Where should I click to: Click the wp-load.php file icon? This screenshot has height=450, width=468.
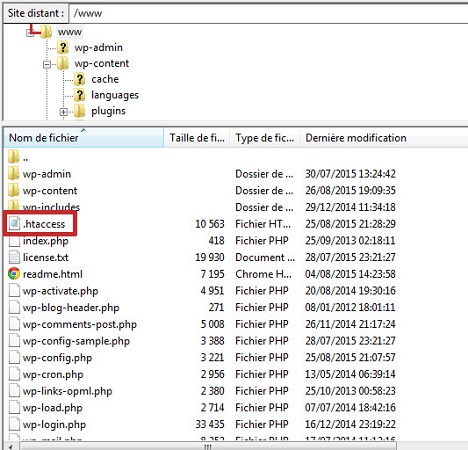pyautogui.click(x=14, y=407)
